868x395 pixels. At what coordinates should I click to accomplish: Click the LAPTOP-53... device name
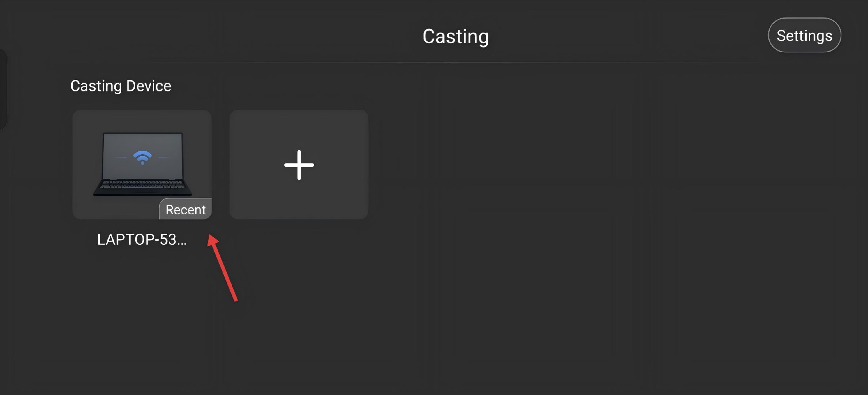pyautogui.click(x=142, y=240)
